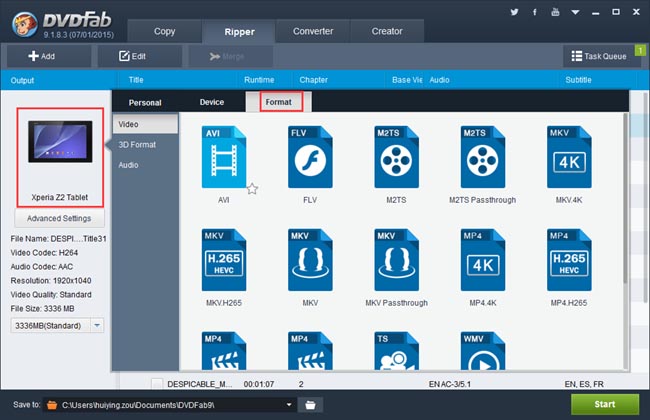
Task: Click the main window right scrollbar
Action: (x=645, y=199)
